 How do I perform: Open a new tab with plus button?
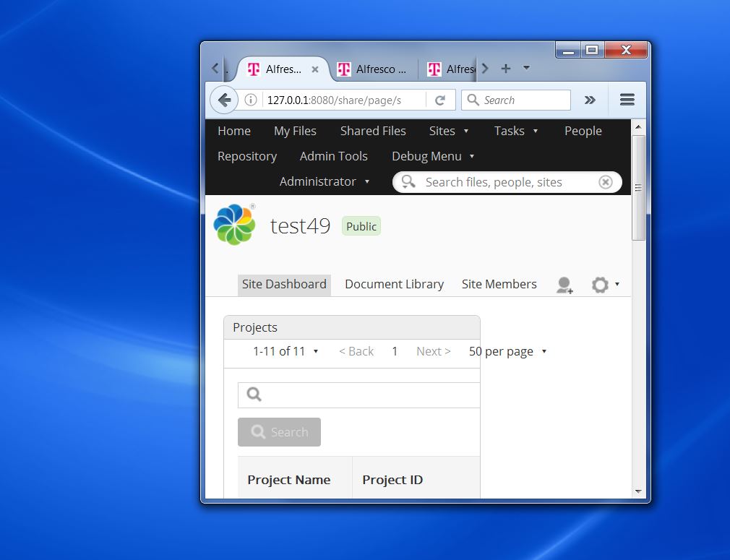(506, 69)
